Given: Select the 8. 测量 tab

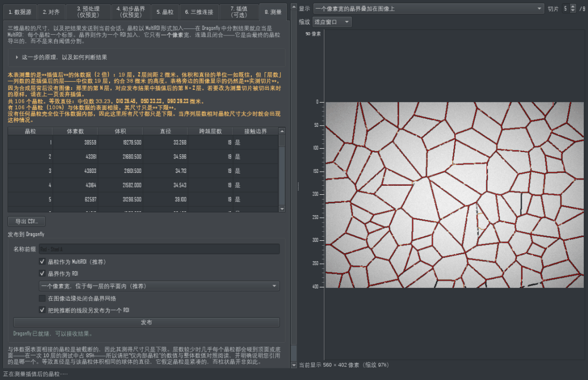Looking at the screenshot, I should tap(273, 12).
